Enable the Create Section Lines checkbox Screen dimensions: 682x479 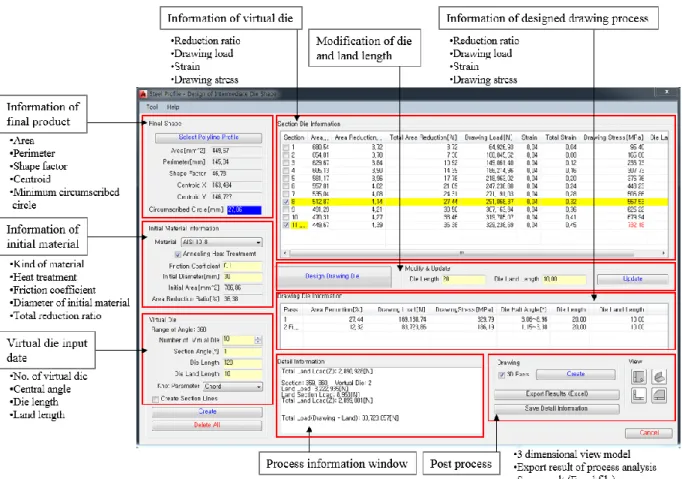155,399
